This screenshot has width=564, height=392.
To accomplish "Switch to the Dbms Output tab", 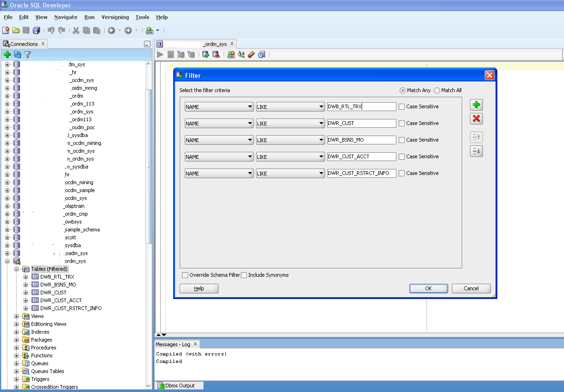I will [x=179, y=386].
